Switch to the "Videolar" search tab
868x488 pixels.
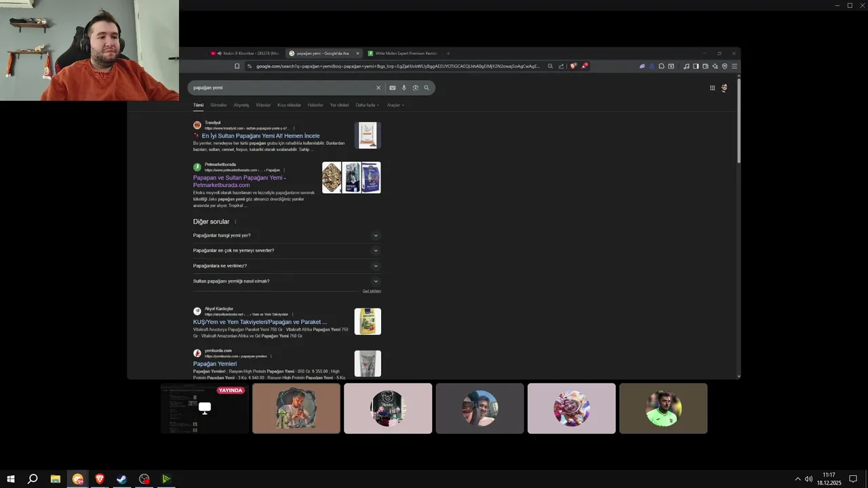click(263, 105)
